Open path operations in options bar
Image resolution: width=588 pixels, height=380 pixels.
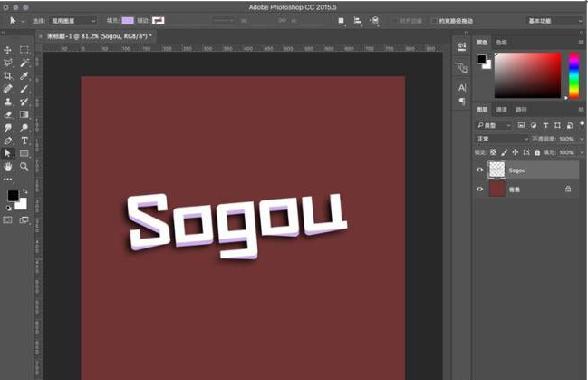(342, 21)
